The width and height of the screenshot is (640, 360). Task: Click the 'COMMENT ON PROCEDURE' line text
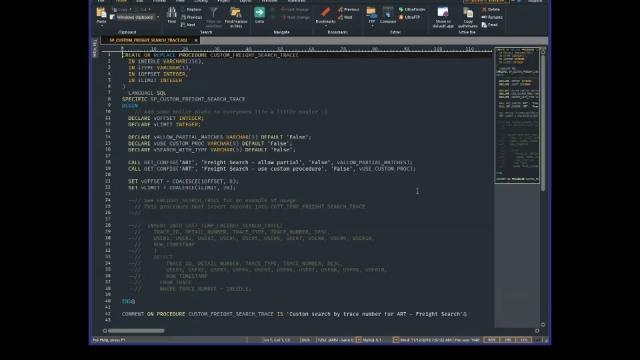(x=293, y=314)
